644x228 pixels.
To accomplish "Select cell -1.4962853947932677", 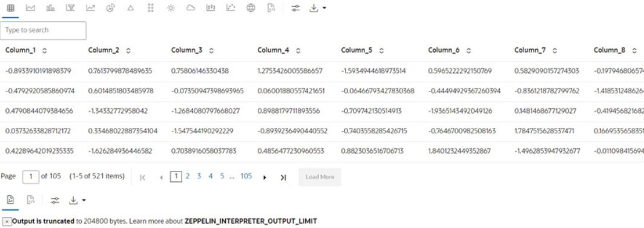I will click(x=547, y=151).
